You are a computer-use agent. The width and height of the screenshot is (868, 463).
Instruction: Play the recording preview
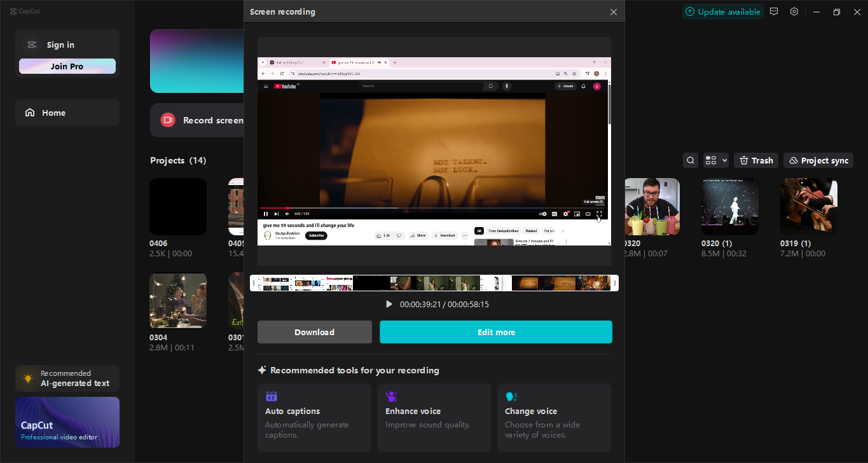pos(389,304)
